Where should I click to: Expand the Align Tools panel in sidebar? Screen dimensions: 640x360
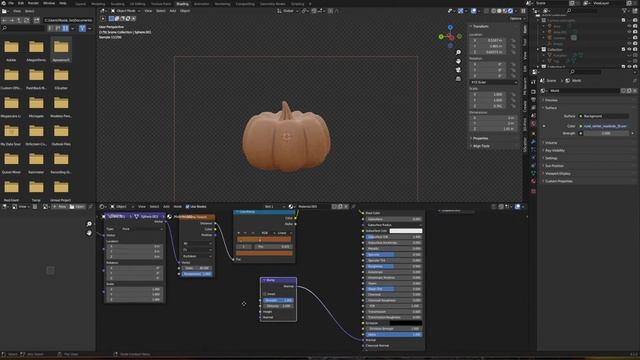click(x=482, y=146)
